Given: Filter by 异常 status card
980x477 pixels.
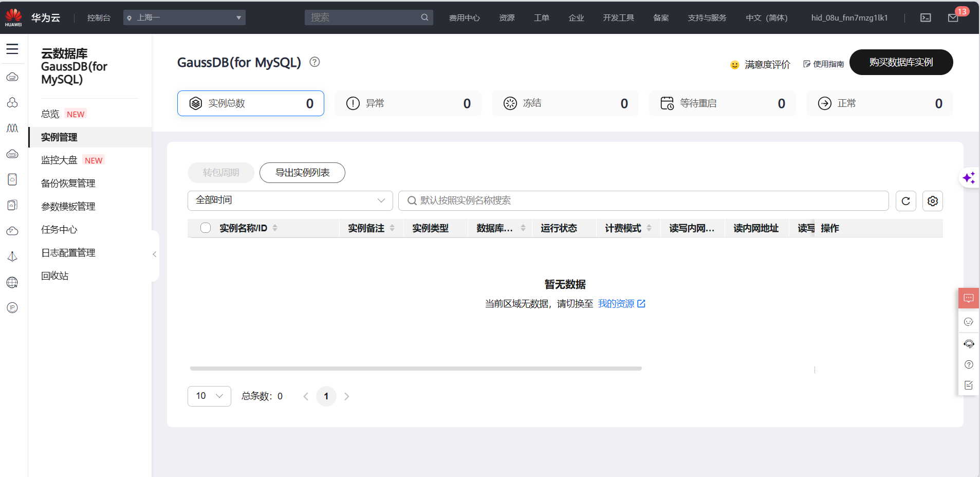Looking at the screenshot, I should pyautogui.click(x=408, y=103).
